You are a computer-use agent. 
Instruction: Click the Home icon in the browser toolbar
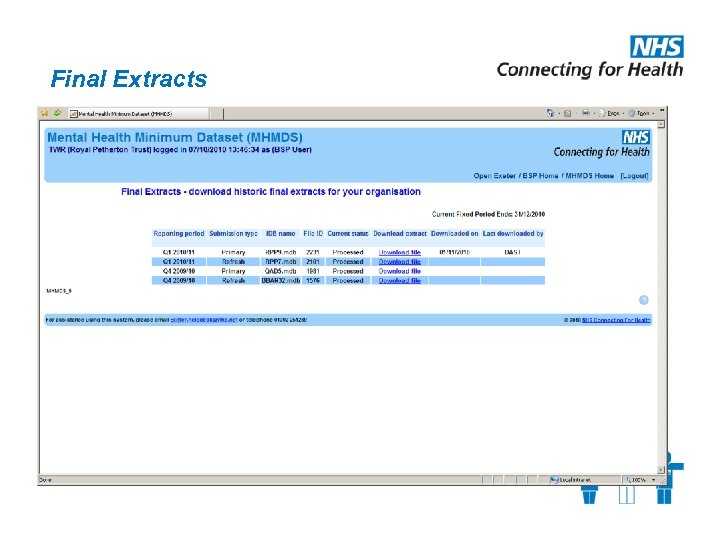(x=550, y=113)
